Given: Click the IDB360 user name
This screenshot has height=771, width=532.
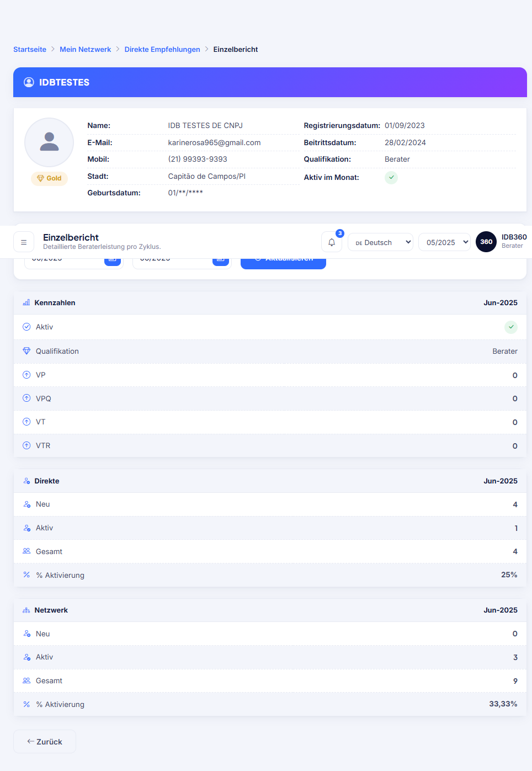Looking at the screenshot, I should click(514, 237).
